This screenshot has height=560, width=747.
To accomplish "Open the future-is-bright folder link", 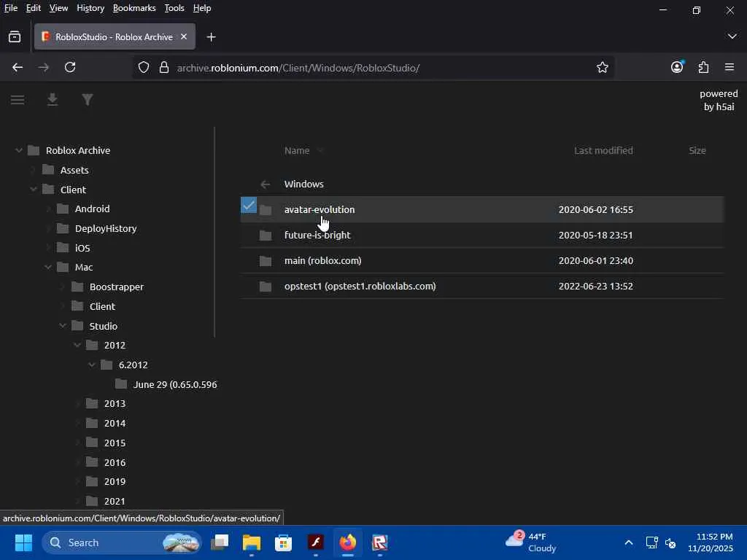I will pos(317,236).
